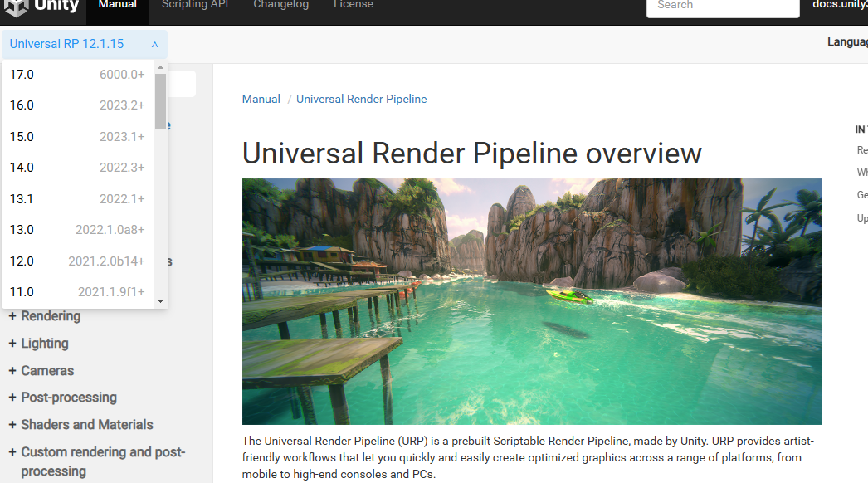Click the Unity logo icon
Image resolution: width=868 pixels, height=483 pixels.
point(16,7)
